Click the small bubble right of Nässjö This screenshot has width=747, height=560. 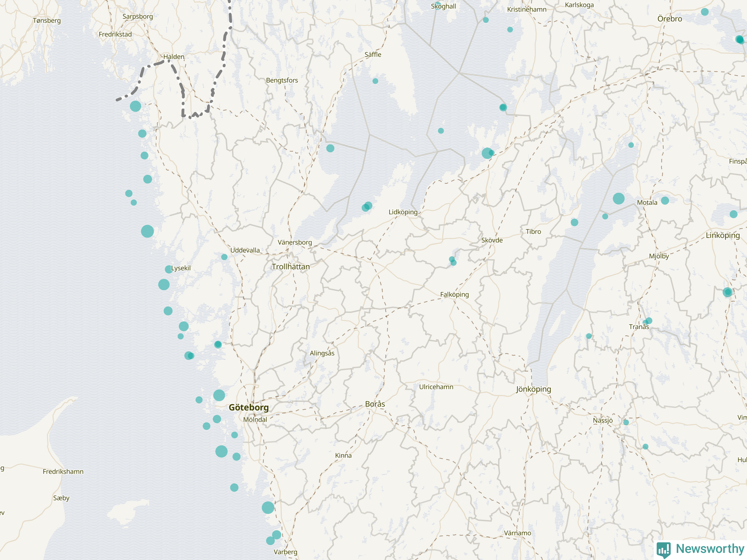[x=626, y=422]
